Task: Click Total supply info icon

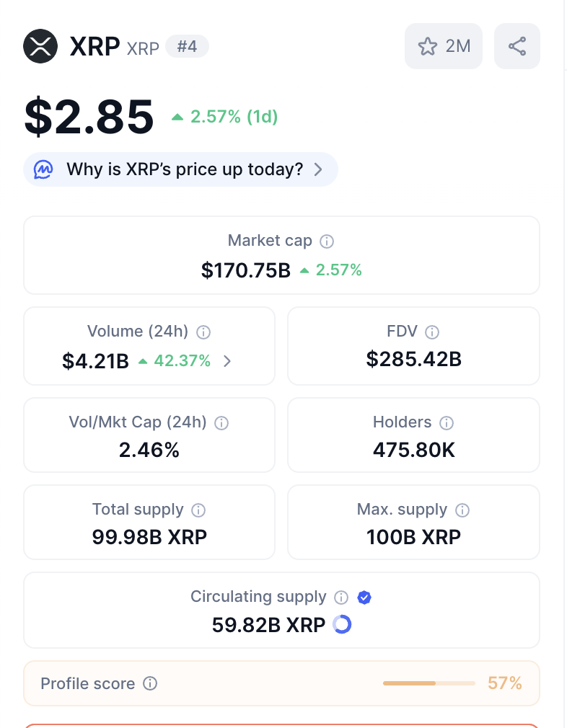Action: (x=198, y=510)
